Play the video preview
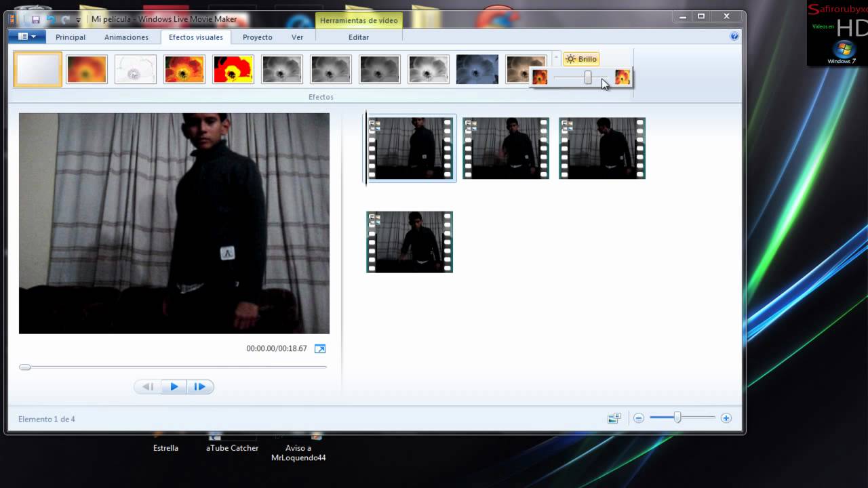This screenshot has height=488, width=868. 174,386
